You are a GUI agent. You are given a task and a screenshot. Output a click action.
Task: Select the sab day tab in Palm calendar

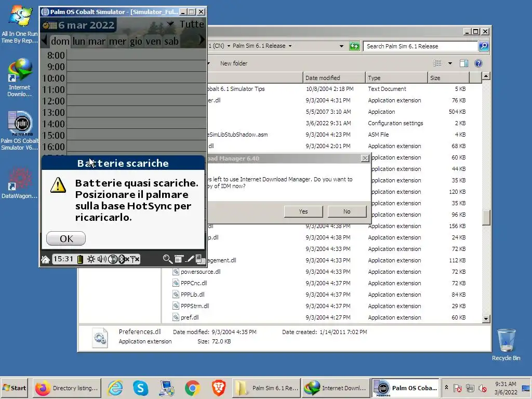coord(171,42)
